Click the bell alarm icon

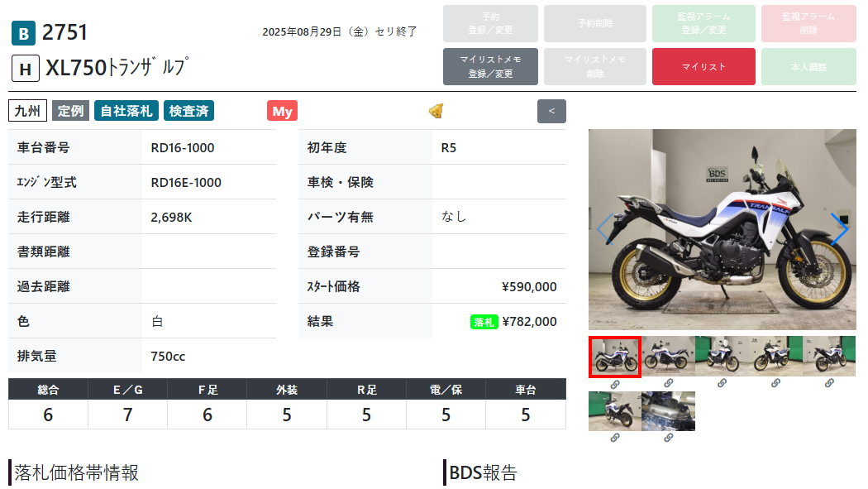tap(436, 111)
